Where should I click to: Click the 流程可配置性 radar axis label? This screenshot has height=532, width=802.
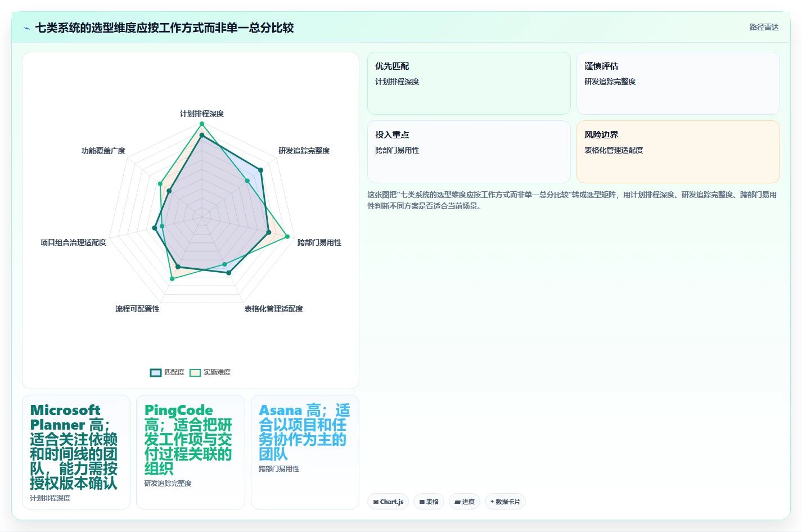coord(137,309)
